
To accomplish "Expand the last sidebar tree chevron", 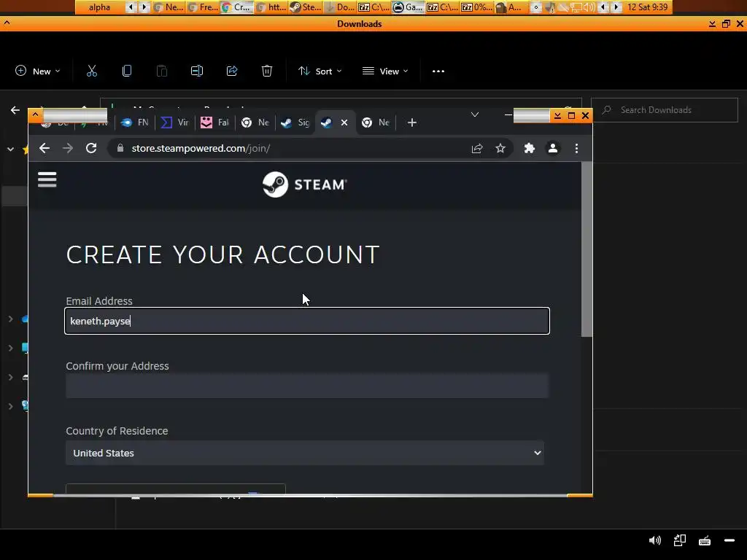I will tap(10, 406).
